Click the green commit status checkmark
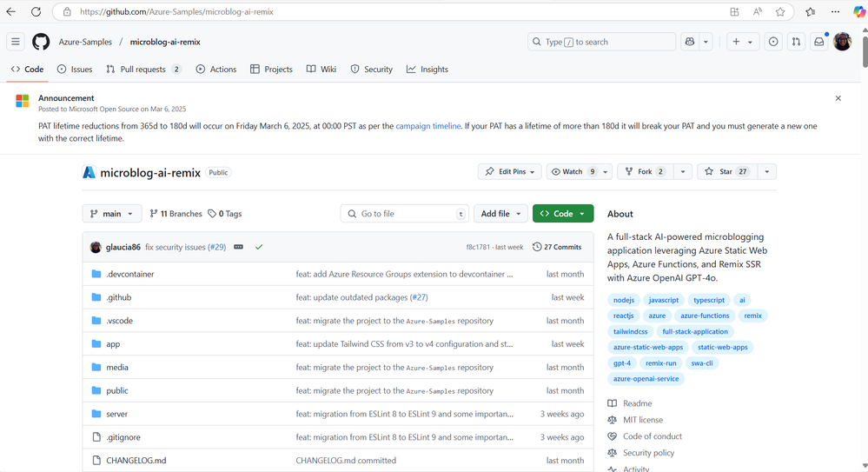This screenshot has height=472, width=868. (x=259, y=247)
